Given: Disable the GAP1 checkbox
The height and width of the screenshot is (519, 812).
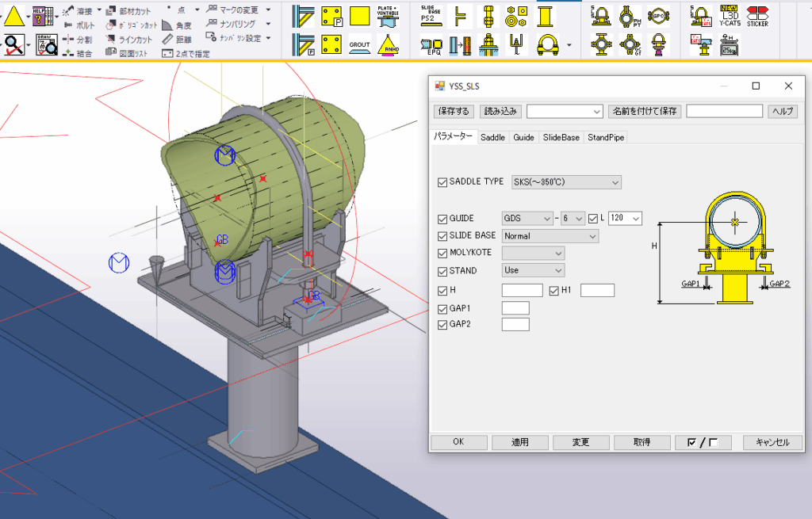Looking at the screenshot, I should pos(442,307).
